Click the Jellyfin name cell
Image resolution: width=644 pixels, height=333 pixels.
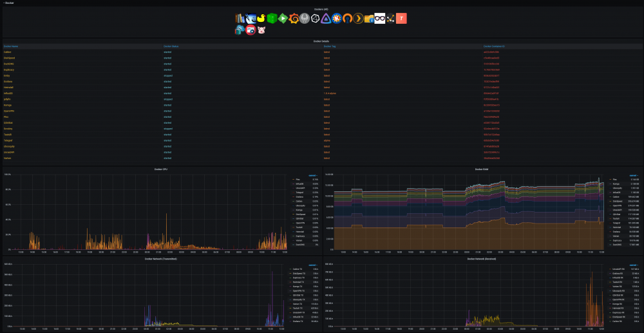7,99
